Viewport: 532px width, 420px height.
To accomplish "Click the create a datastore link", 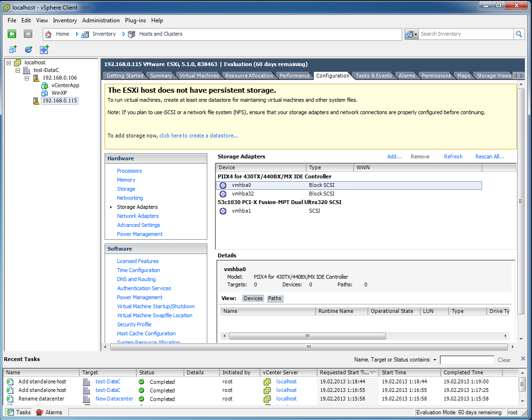I will [198, 136].
